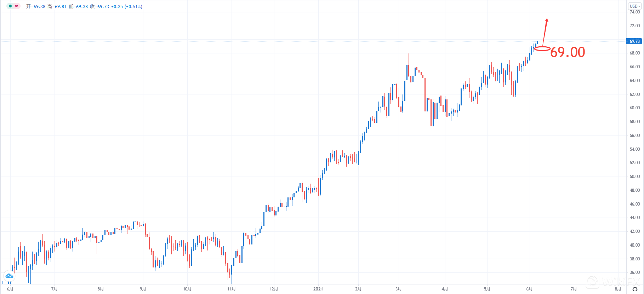This screenshot has width=644, height=294.
Task: Click the pink approximate-data indicator icon
Action: pyautogui.click(x=17, y=6)
